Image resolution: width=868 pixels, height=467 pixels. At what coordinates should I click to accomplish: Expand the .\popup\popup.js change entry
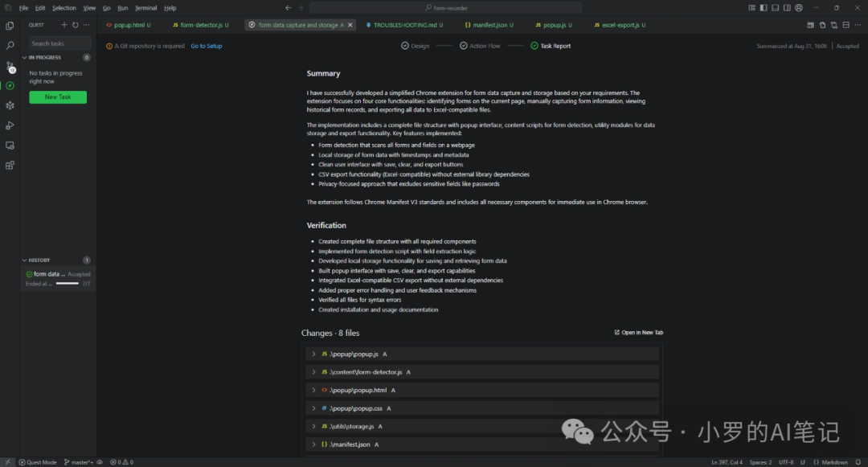coord(313,354)
